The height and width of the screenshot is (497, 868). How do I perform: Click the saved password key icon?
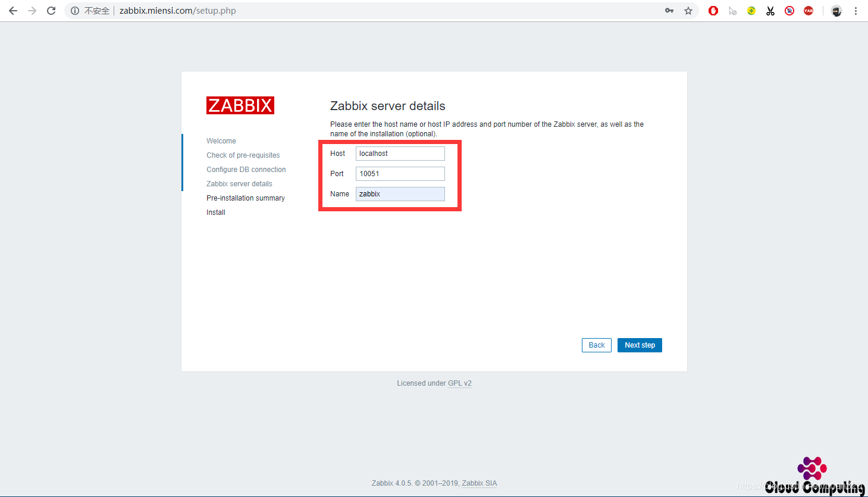tap(669, 11)
